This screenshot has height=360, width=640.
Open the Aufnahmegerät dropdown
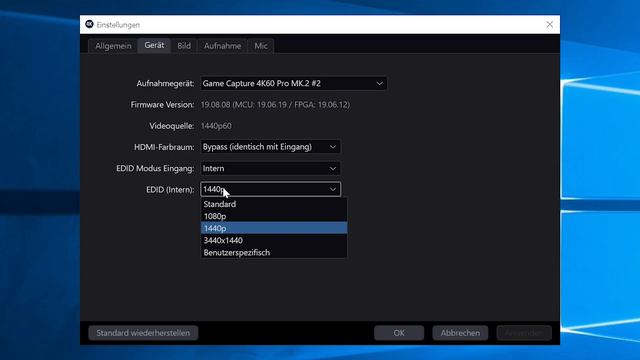pyautogui.click(x=293, y=83)
